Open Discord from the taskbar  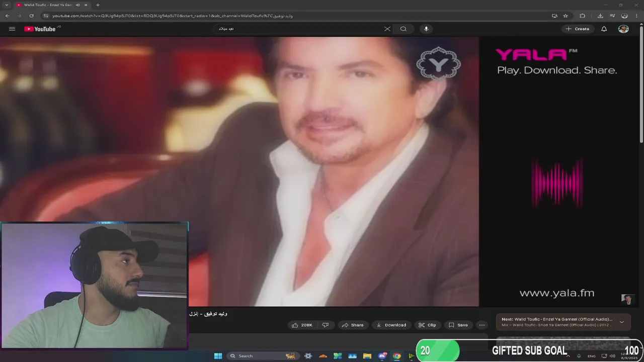tap(382, 356)
